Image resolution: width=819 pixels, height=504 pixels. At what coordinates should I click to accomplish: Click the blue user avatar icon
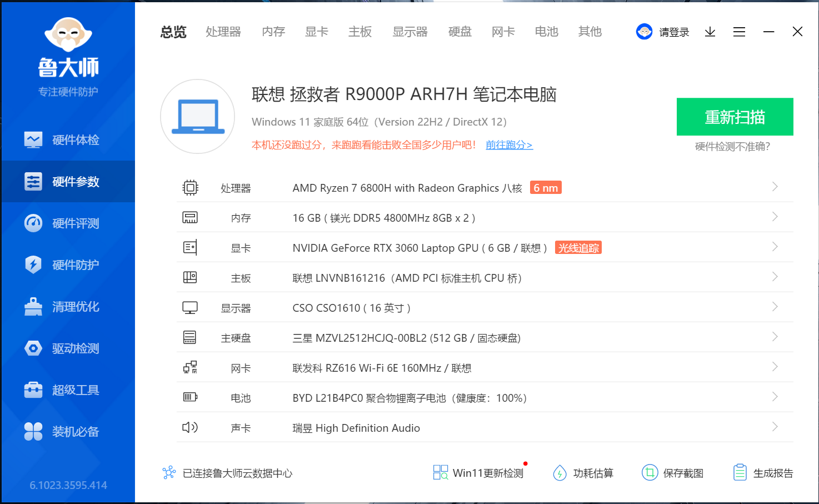tap(644, 32)
